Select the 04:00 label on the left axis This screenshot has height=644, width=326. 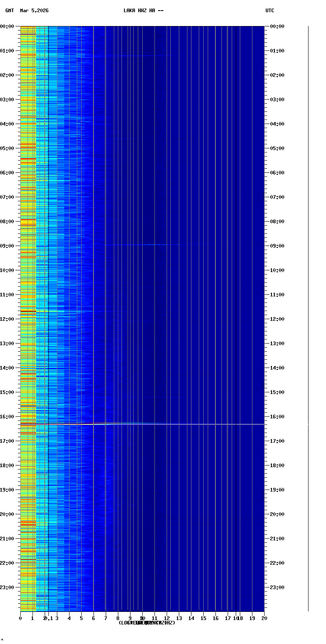click(x=7, y=124)
